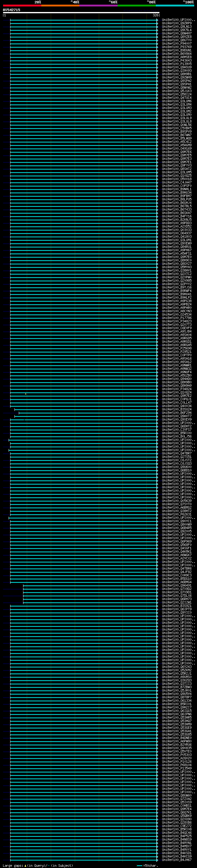197x868 pixels.
Task: Select the UniRef100_B9NHL1 alignment label
Action: coord(177,189)
